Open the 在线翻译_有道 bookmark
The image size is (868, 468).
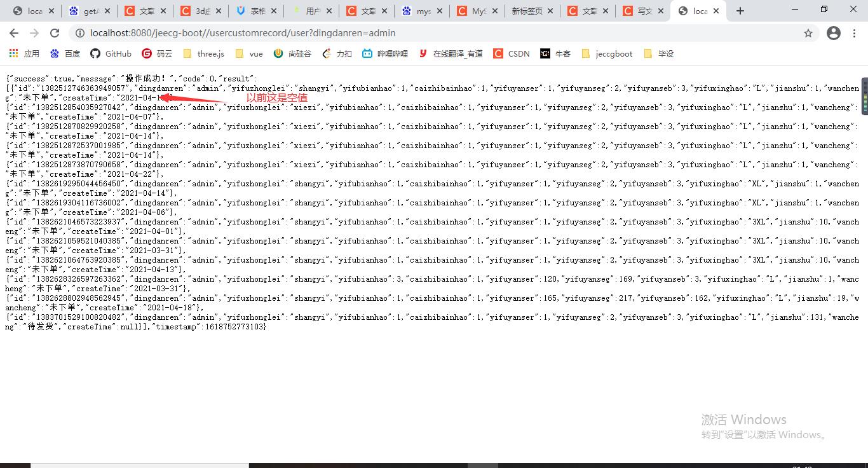tap(451, 53)
